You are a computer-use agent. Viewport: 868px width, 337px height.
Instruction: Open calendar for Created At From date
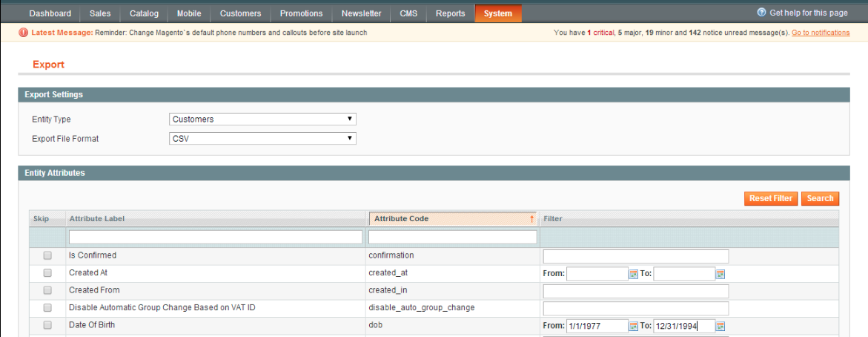point(634,274)
